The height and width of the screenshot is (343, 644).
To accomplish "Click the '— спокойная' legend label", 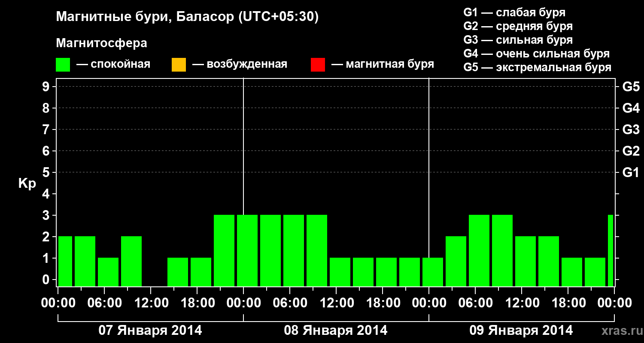I will [113, 64].
